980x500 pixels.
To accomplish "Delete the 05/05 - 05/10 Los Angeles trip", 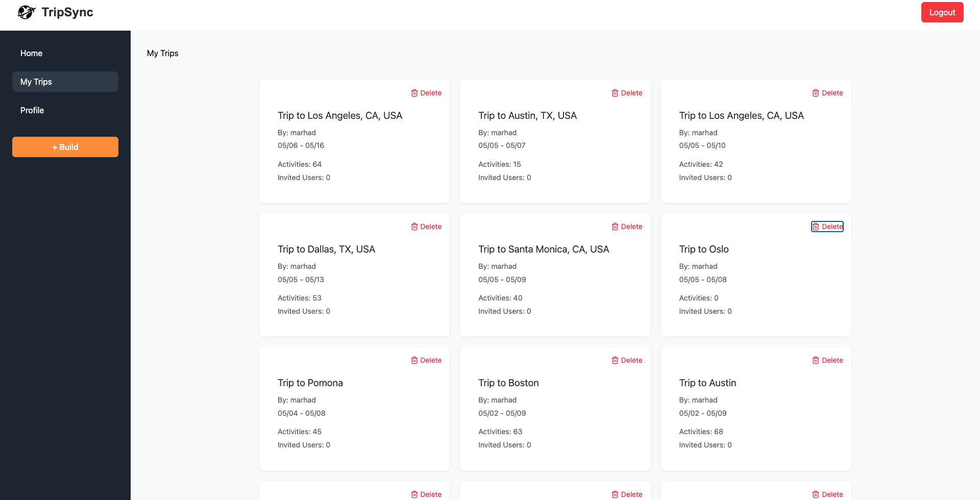I will click(x=827, y=93).
